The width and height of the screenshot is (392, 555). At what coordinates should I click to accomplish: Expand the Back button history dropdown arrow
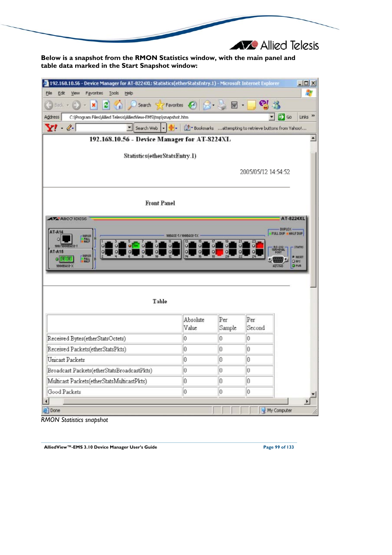pyautogui.click(x=68, y=105)
